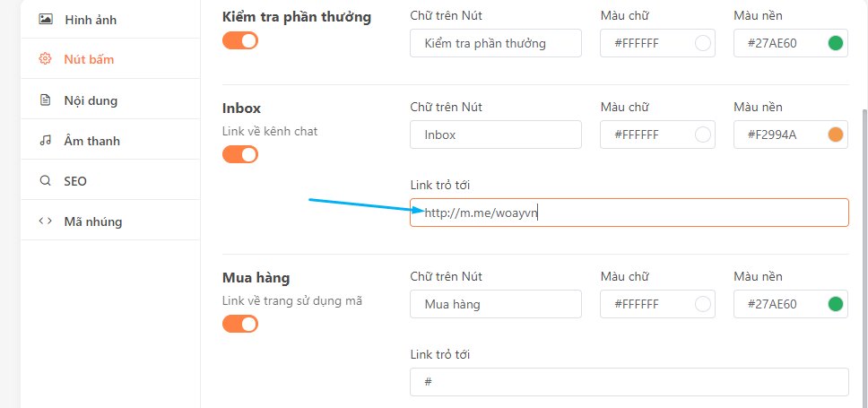The height and width of the screenshot is (408, 868).
Task: Select the SEO menu item
Action: pyautogui.click(x=75, y=181)
